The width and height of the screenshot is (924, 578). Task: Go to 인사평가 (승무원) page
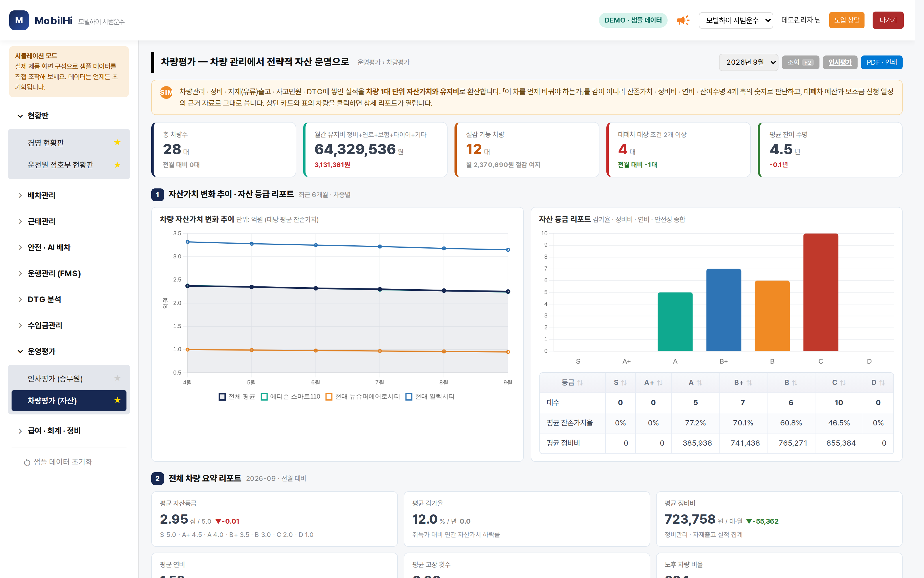click(69, 379)
